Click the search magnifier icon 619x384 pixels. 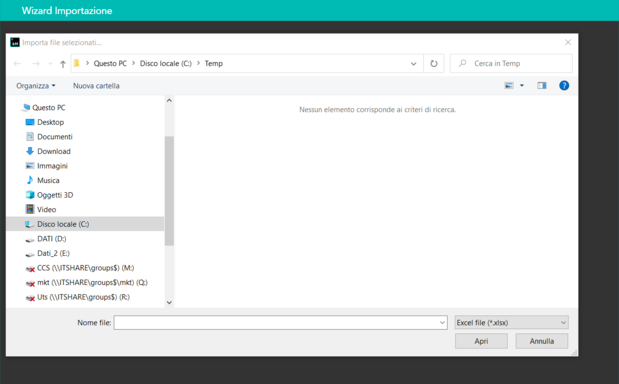[462, 63]
